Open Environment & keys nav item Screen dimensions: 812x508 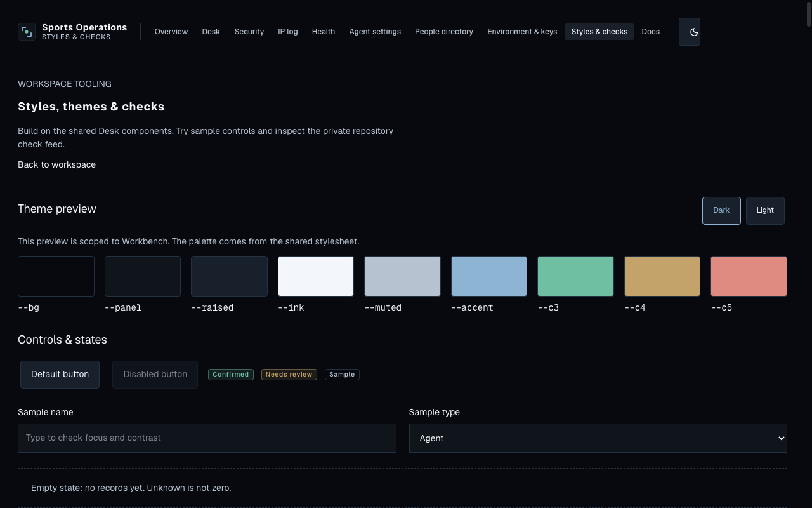[x=522, y=32]
